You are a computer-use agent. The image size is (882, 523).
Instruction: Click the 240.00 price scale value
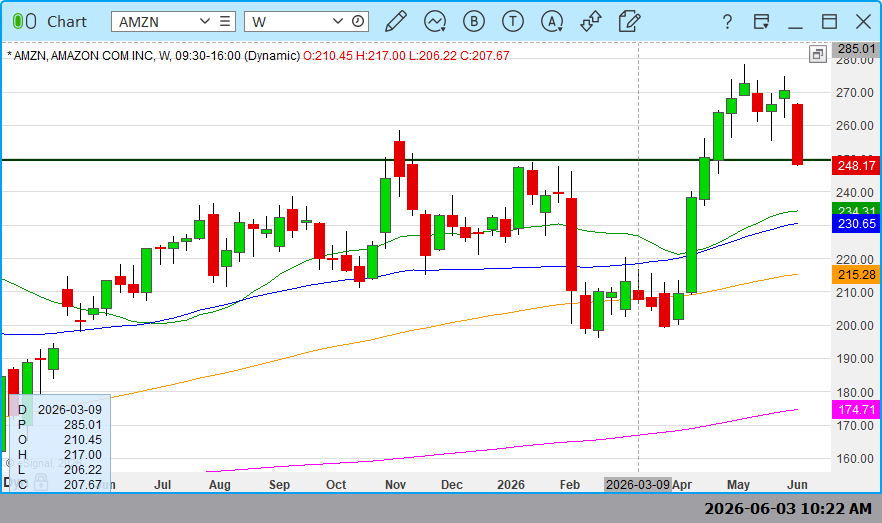tap(854, 192)
